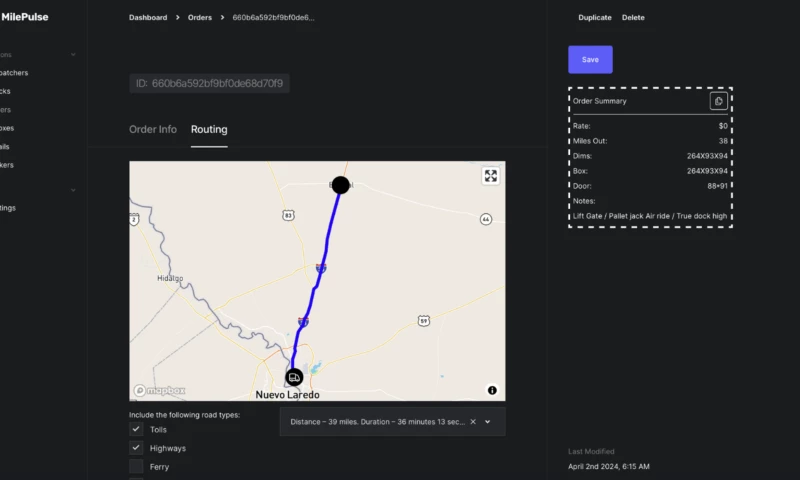The image size is (800, 480).
Task: Click the order ID breadcrumb item
Action: (273, 17)
